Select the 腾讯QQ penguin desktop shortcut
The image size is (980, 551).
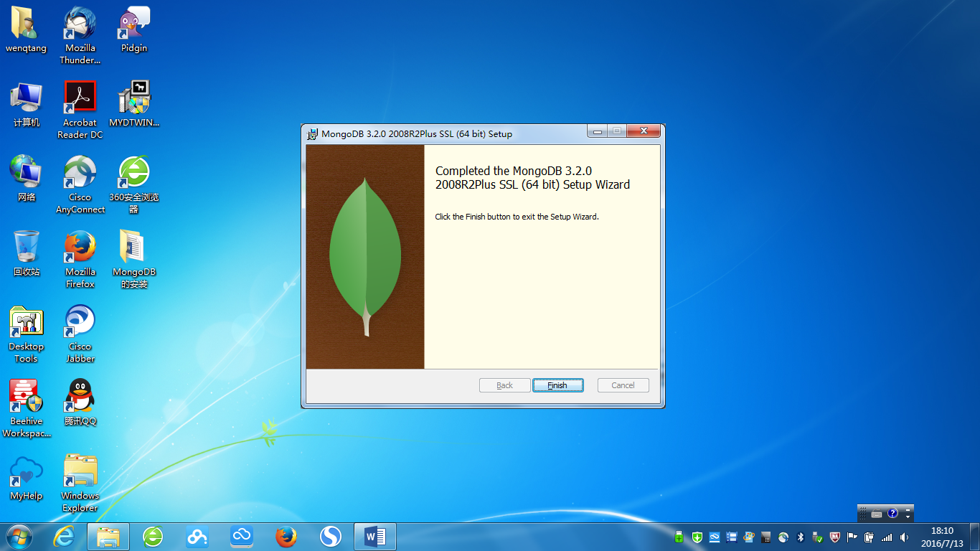[80, 402]
